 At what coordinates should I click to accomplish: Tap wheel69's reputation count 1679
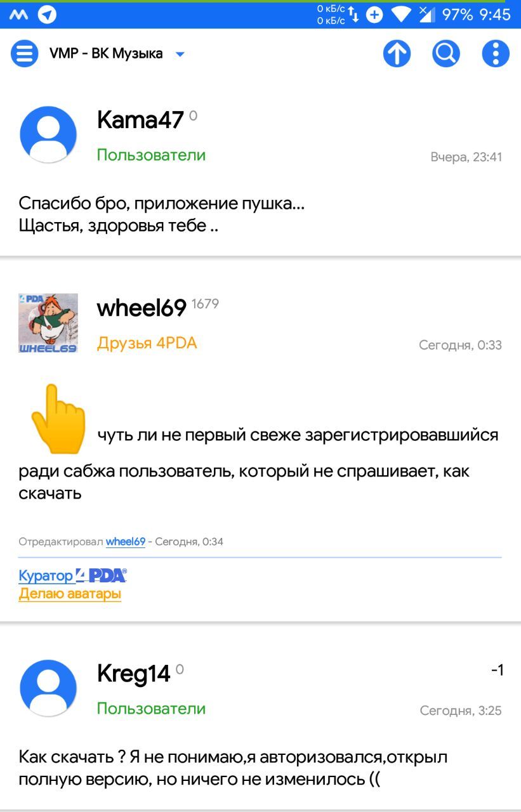coord(205,304)
